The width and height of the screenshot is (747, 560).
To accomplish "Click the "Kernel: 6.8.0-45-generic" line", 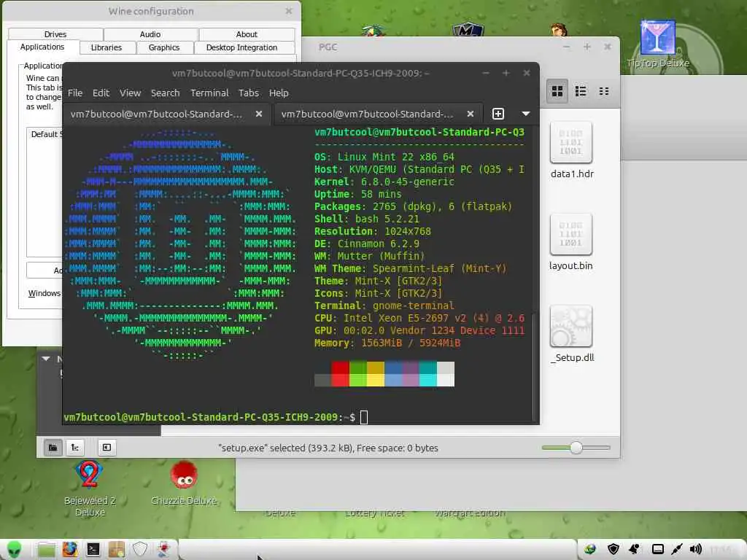I will click(384, 182).
